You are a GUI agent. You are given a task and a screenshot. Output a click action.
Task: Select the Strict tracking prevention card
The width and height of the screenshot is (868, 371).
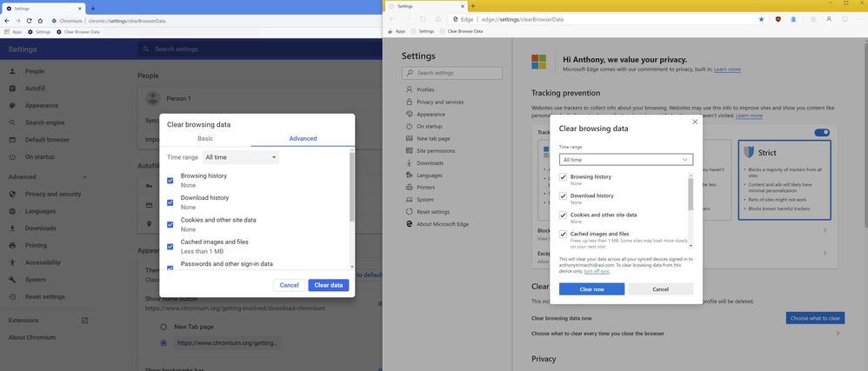click(x=784, y=180)
